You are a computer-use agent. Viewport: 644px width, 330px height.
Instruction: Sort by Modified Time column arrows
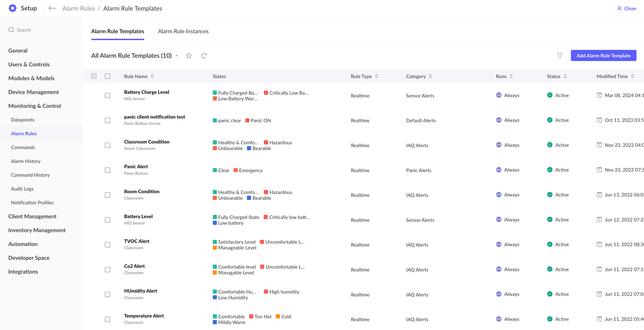point(632,76)
